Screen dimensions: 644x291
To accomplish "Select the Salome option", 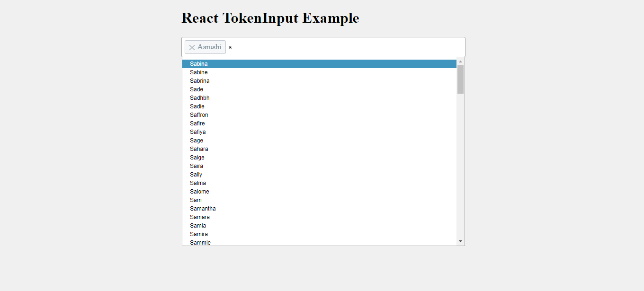I will click(319, 192).
